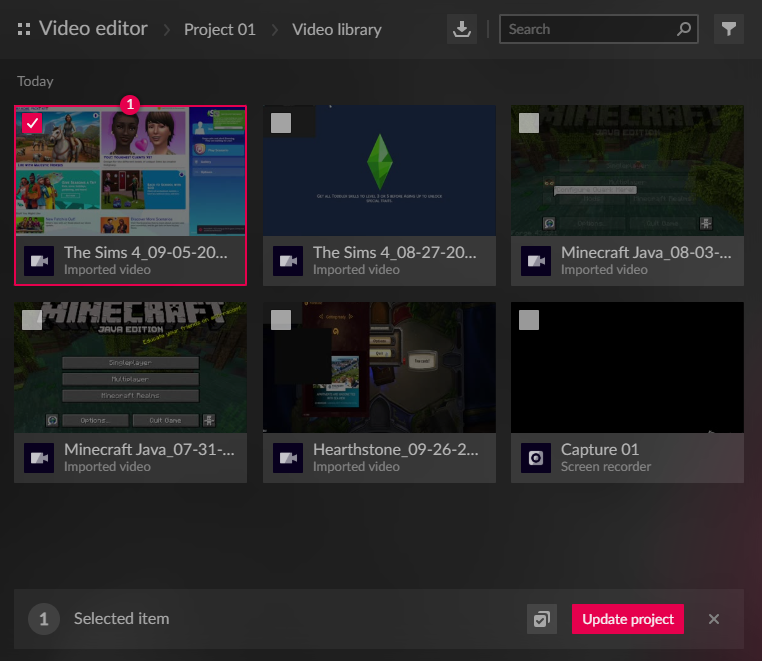Uncheck The Sims 4_09-05 video
The height and width of the screenshot is (661, 762).
tap(32, 123)
